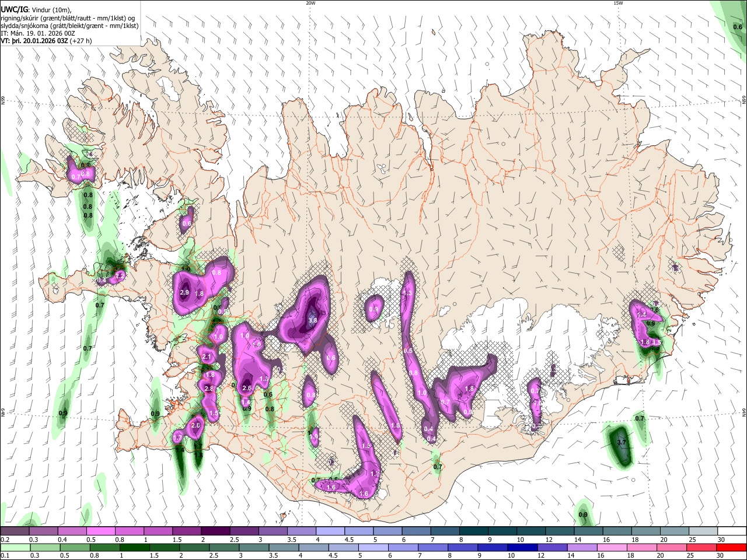Click the 3.8 precipitation value
The image size is (747, 560).
(x=313, y=320)
